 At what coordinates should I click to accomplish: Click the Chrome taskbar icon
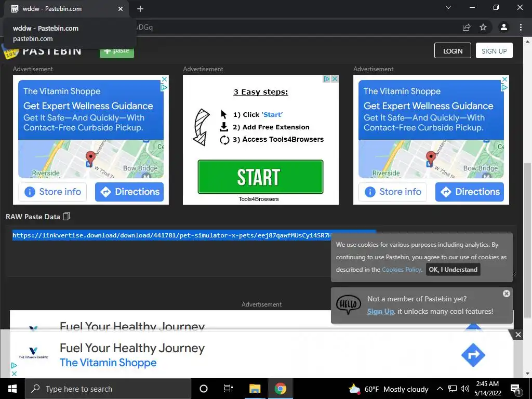[280, 389]
